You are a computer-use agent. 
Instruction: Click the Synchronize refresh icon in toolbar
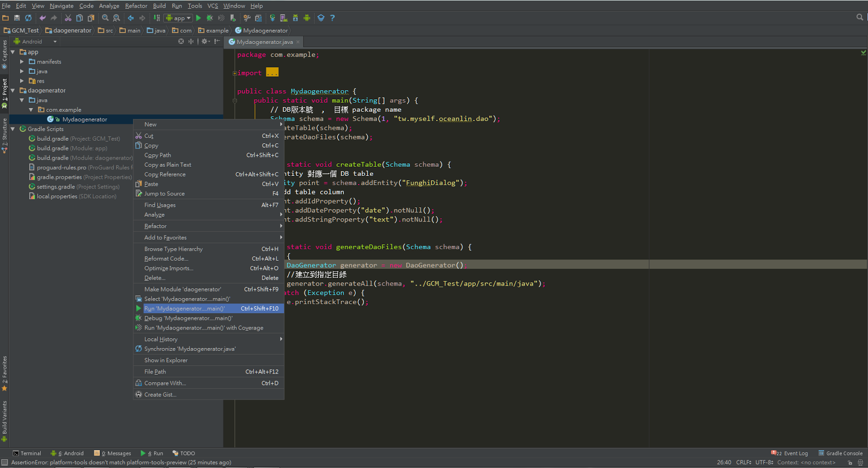point(28,18)
